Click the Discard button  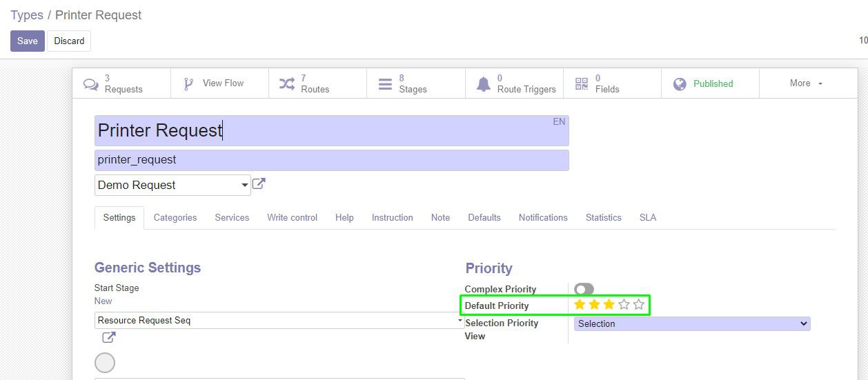69,41
